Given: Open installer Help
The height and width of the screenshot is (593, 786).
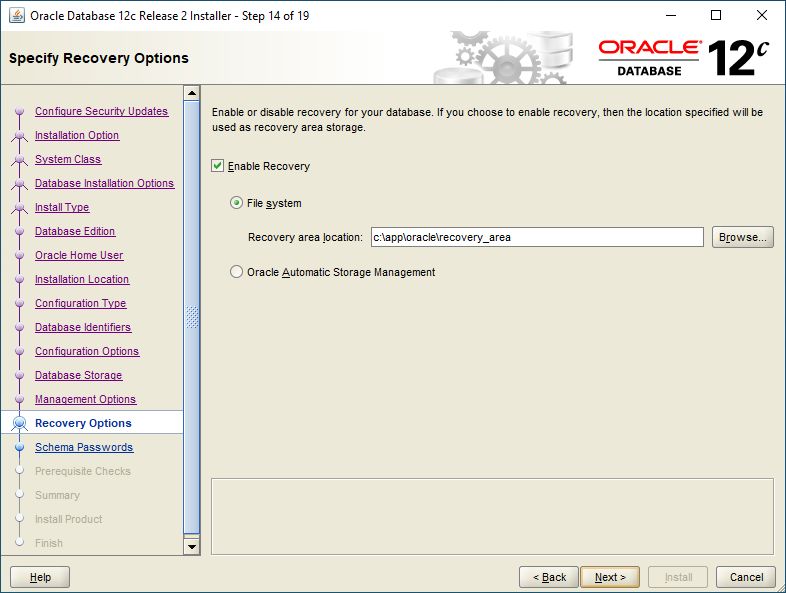Looking at the screenshot, I should [x=40, y=577].
